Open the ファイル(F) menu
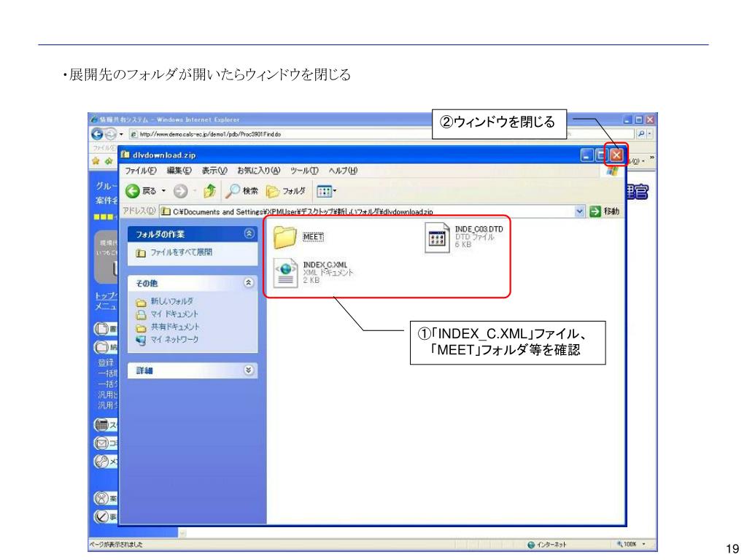This screenshot has height=560, width=747. [x=141, y=171]
